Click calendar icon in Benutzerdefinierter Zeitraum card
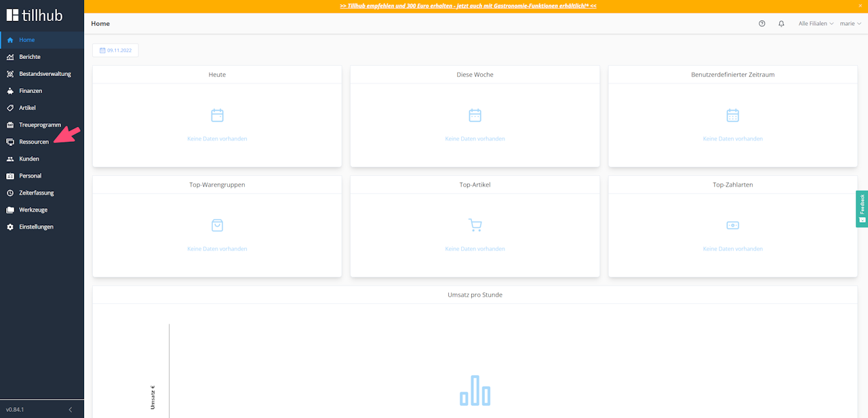868x418 pixels. [733, 115]
